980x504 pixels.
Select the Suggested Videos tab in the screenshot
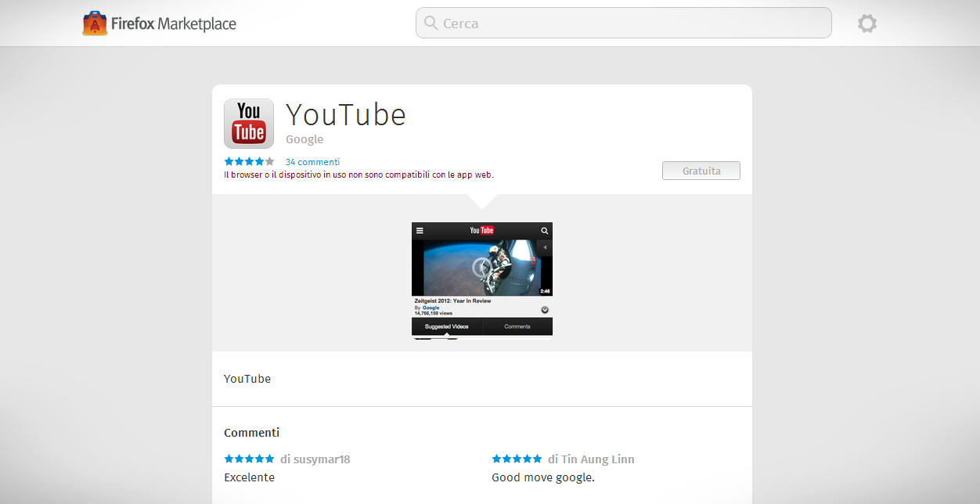447,326
